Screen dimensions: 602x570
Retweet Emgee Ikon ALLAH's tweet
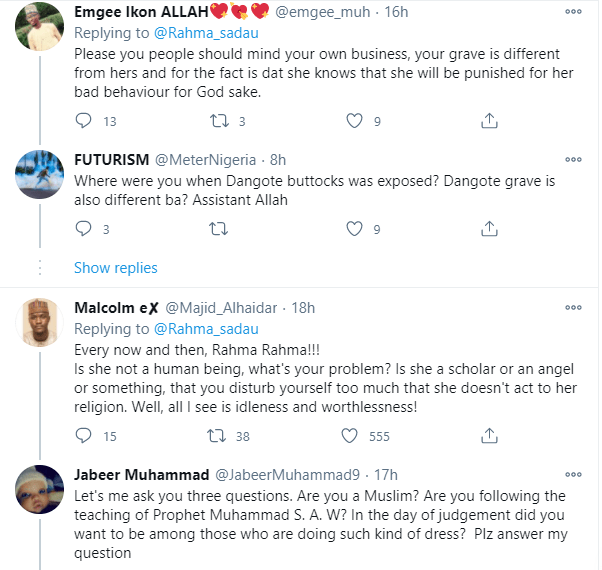pyautogui.click(x=218, y=121)
